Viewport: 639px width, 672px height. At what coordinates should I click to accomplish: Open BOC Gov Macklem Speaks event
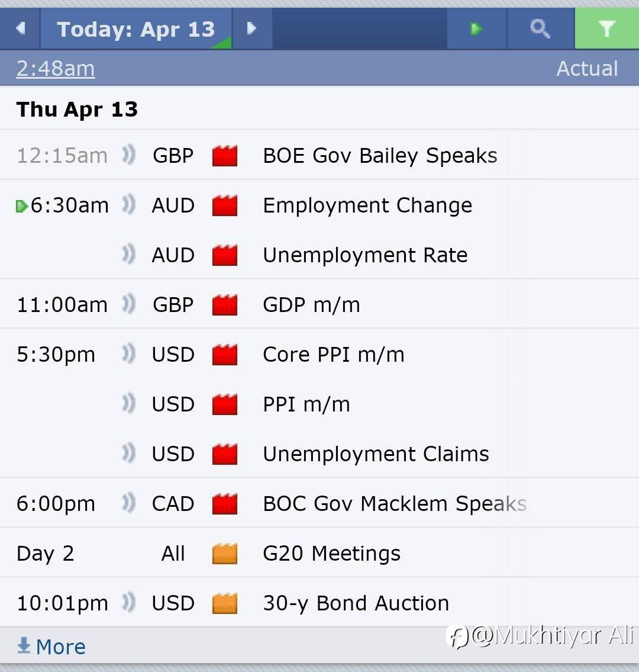[394, 504]
